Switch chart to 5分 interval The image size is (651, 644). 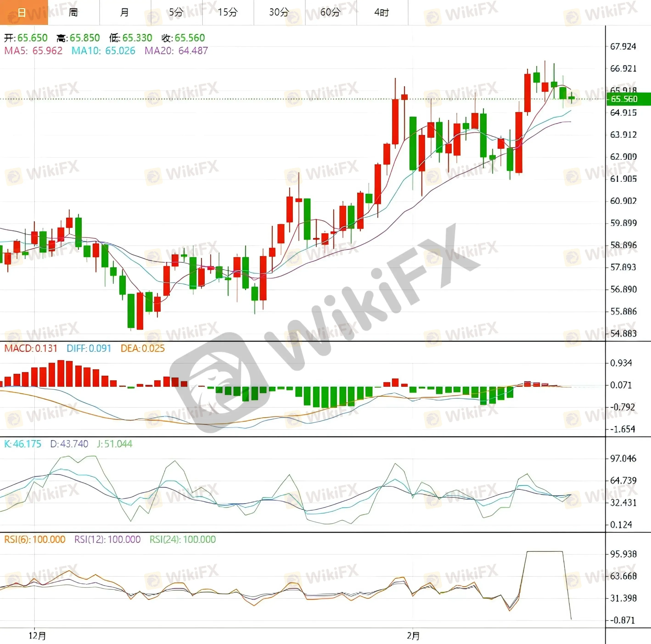[176, 12]
